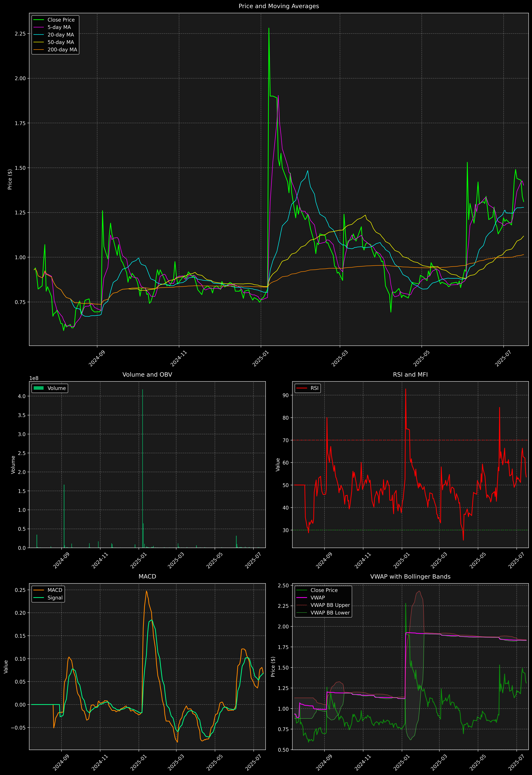Click the 'Volume and OBV' chart title

(x=147, y=374)
